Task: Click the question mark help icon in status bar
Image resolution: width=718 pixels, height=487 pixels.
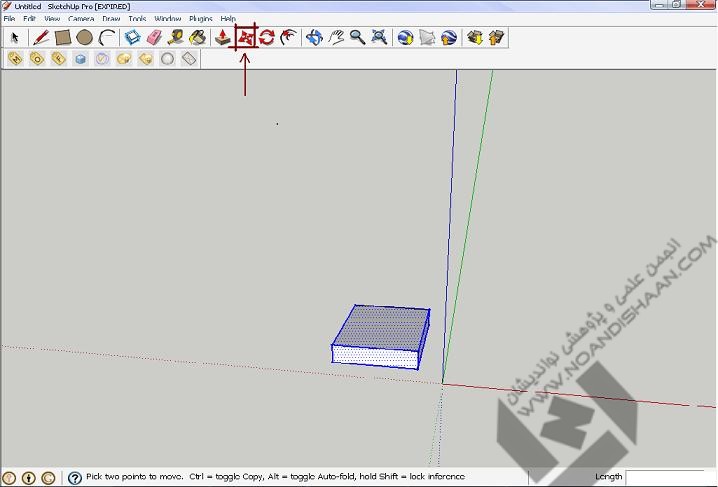Action: (x=75, y=478)
